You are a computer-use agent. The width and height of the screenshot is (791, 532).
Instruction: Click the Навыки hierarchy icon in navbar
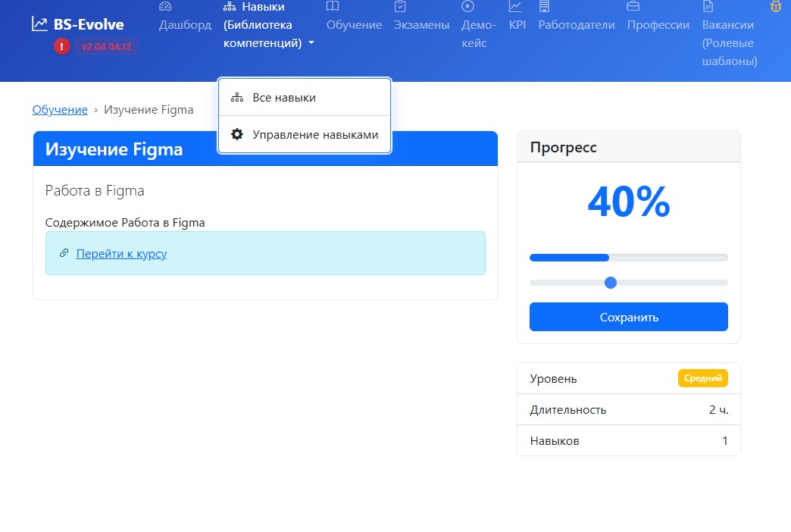click(230, 7)
